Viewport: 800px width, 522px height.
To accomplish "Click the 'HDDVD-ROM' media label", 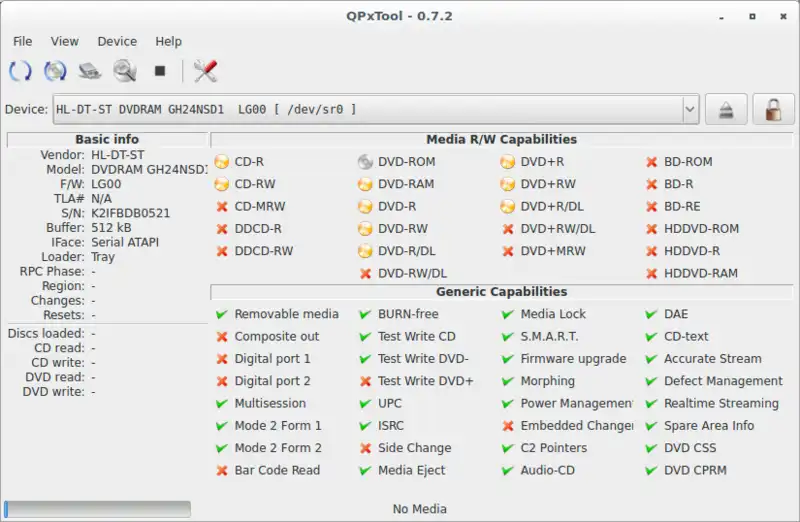I will click(x=701, y=229).
